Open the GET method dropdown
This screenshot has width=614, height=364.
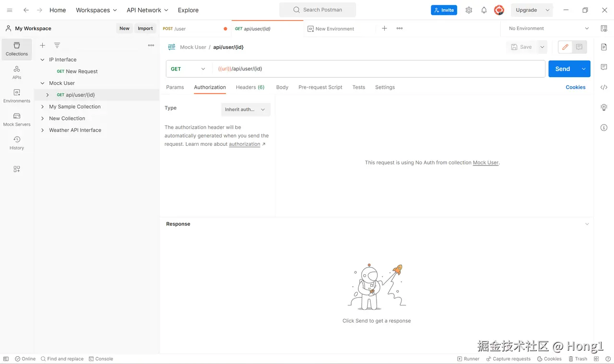[188, 69]
